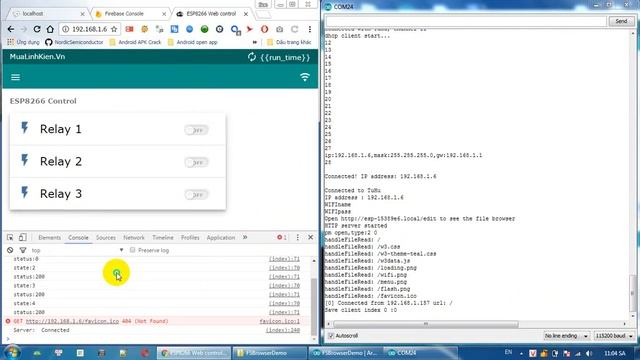Switch to the localhost browser tab
Viewport: 640px width, 360px height.
tap(48, 14)
